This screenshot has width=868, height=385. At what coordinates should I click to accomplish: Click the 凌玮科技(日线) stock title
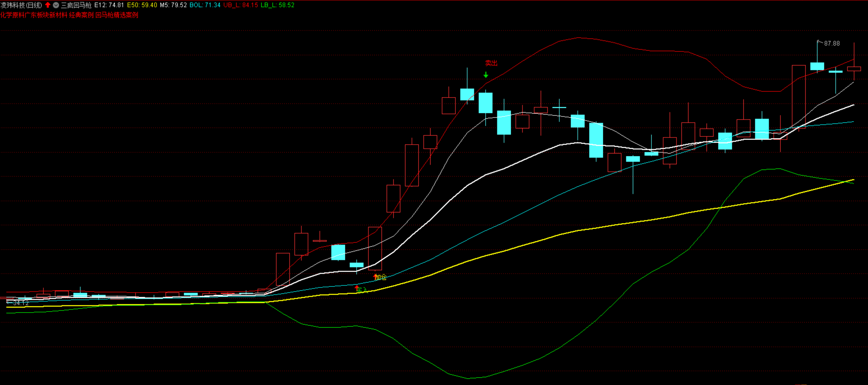21,5
